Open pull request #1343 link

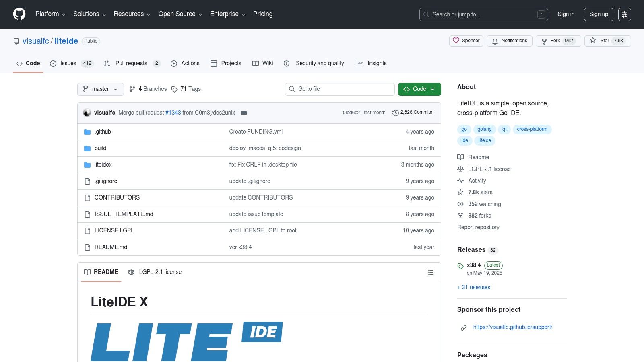coord(173,113)
